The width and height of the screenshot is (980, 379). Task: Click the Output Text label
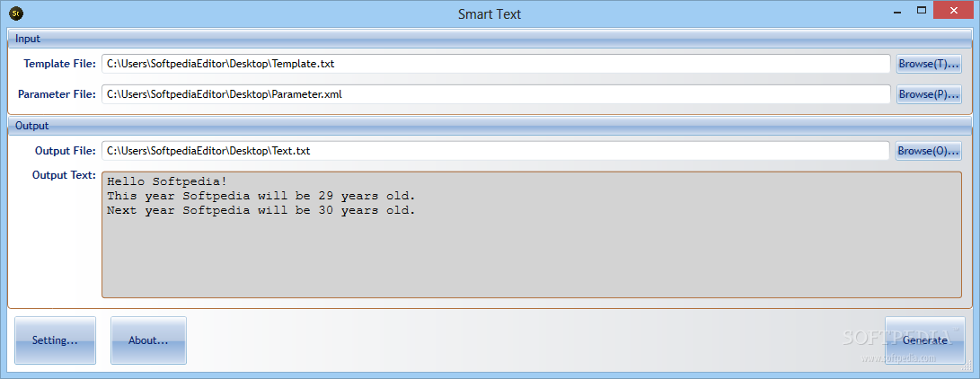64,175
